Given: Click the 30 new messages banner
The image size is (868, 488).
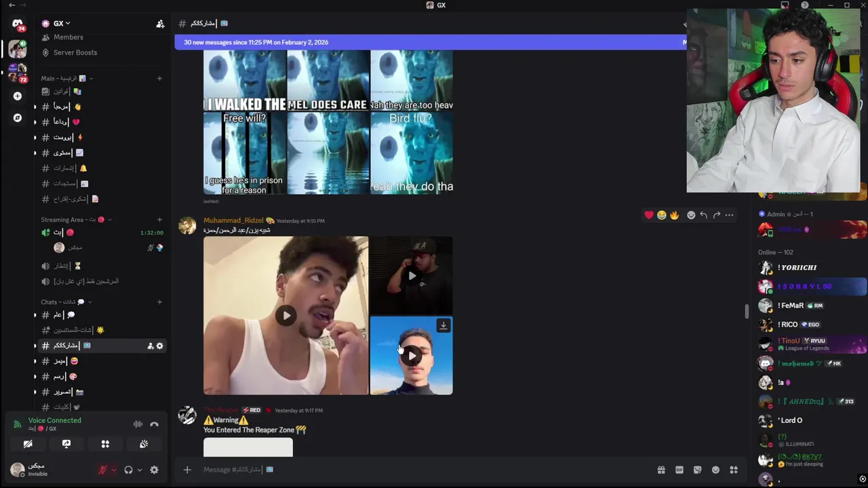Looking at the screenshot, I should [431, 42].
